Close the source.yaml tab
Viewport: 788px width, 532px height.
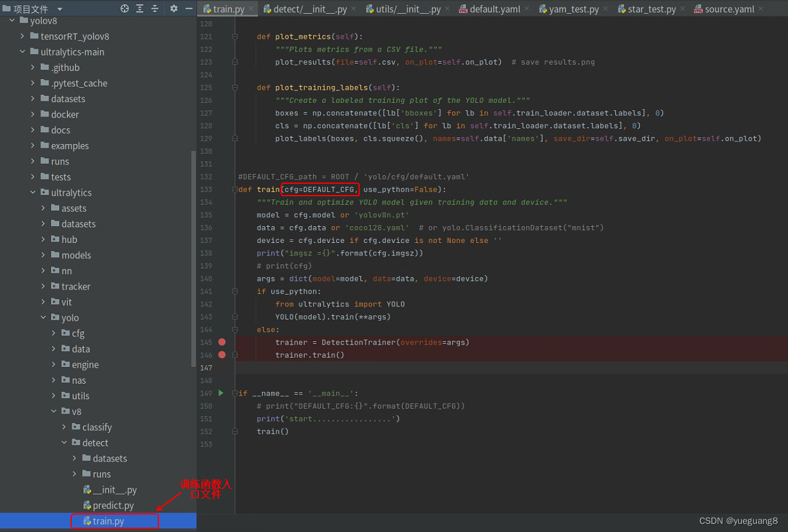(x=761, y=9)
